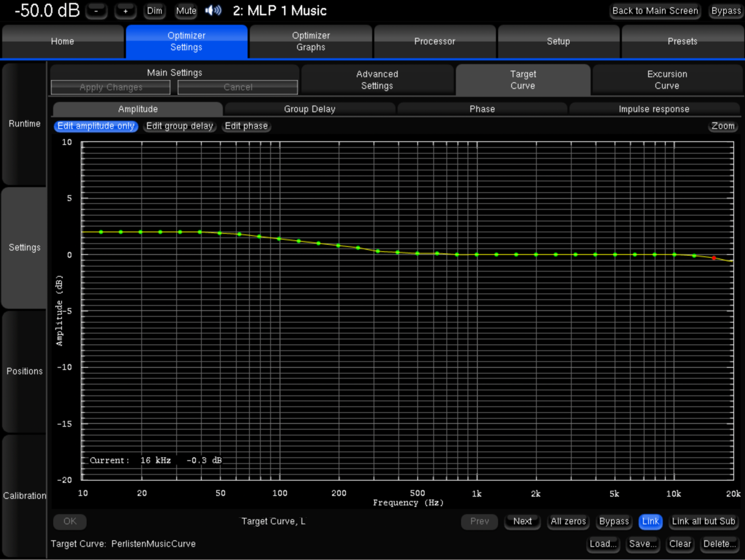The image size is (745, 560).
Task: Select Edit amplitude only mode
Action: coord(96,126)
